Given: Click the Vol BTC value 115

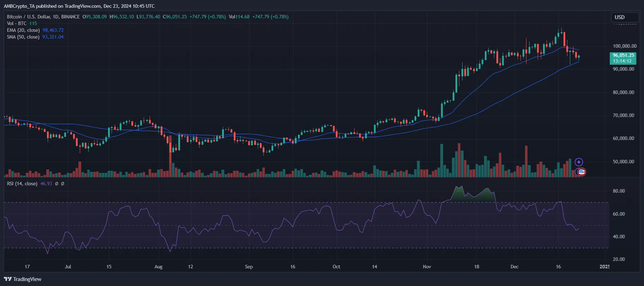Looking at the screenshot, I should pyautogui.click(x=33, y=23).
